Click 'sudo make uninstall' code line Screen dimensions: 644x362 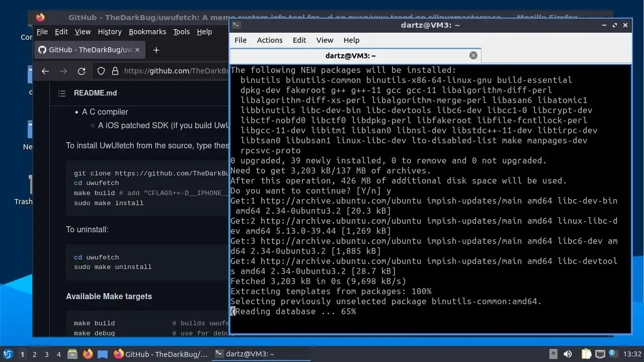point(113,267)
